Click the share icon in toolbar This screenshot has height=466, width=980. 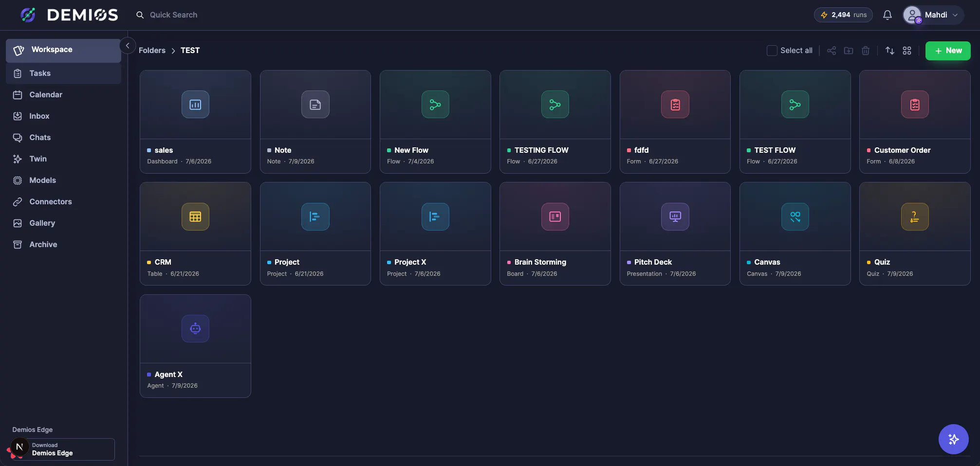pos(832,51)
